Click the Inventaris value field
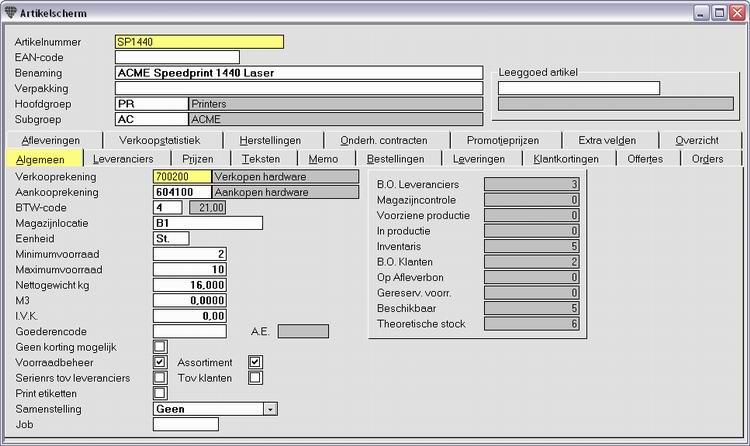 [531, 246]
